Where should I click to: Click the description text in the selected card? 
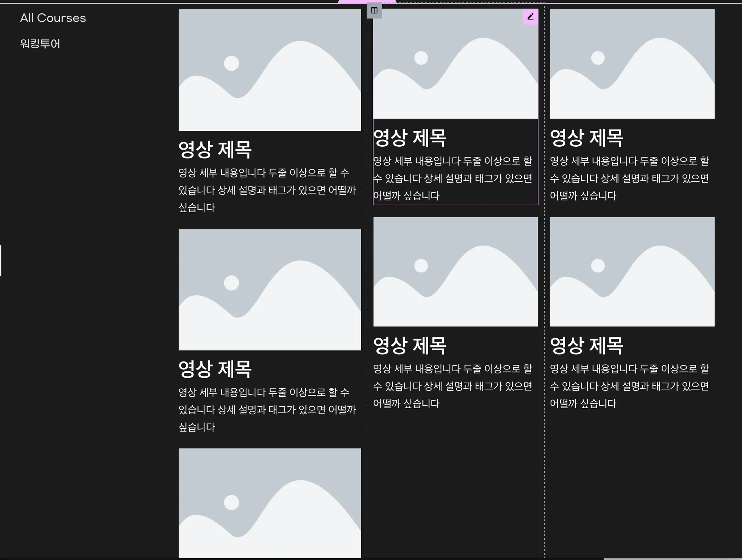click(453, 178)
